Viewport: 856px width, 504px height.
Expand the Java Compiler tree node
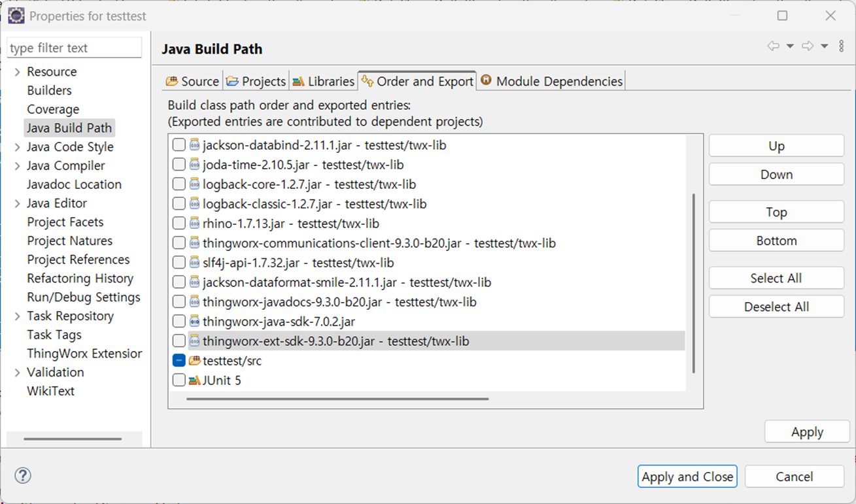[17, 166]
